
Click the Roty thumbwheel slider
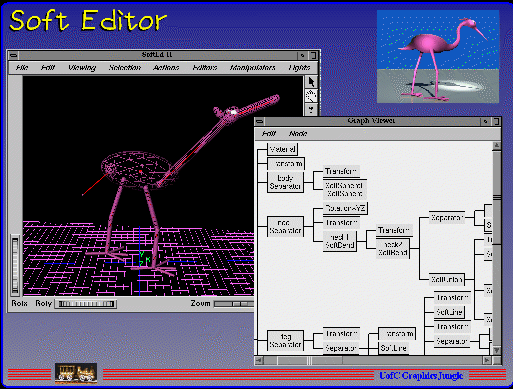pyautogui.click(x=86, y=304)
